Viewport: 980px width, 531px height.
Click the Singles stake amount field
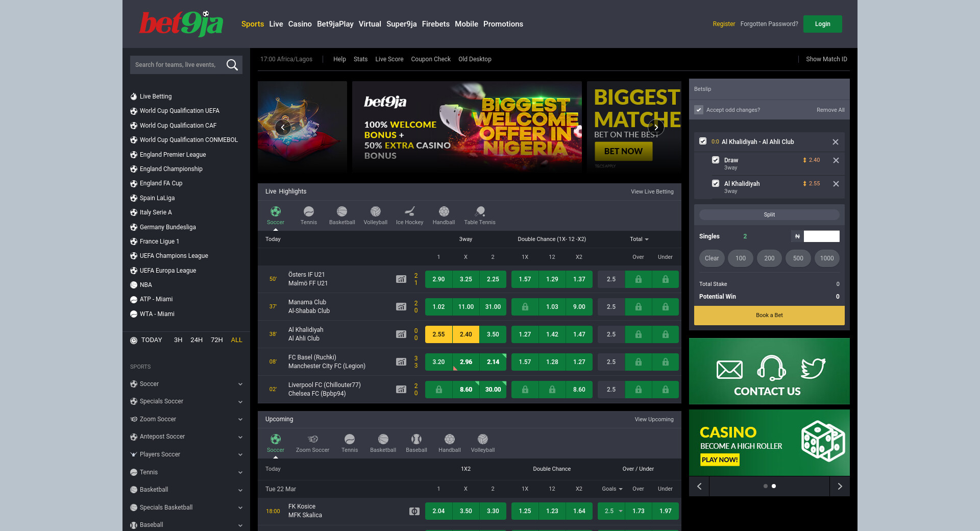[821, 236]
